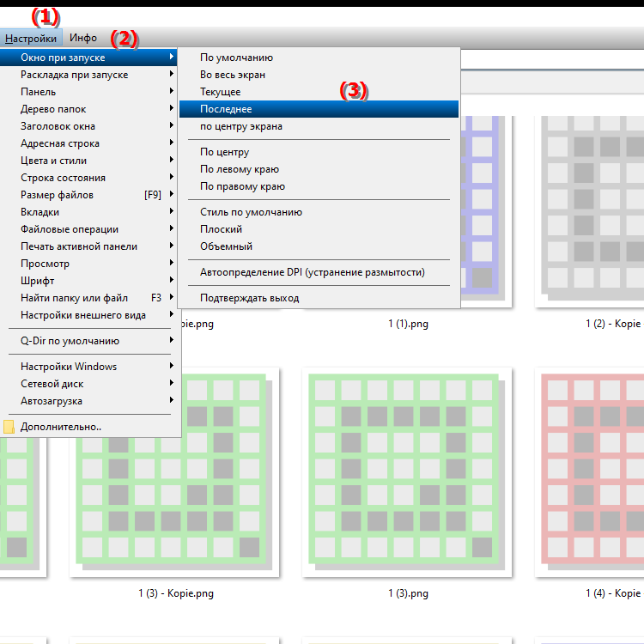Image resolution: width=644 pixels, height=644 pixels.
Task: Expand Дерево папок submenu
Action: point(88,109)
